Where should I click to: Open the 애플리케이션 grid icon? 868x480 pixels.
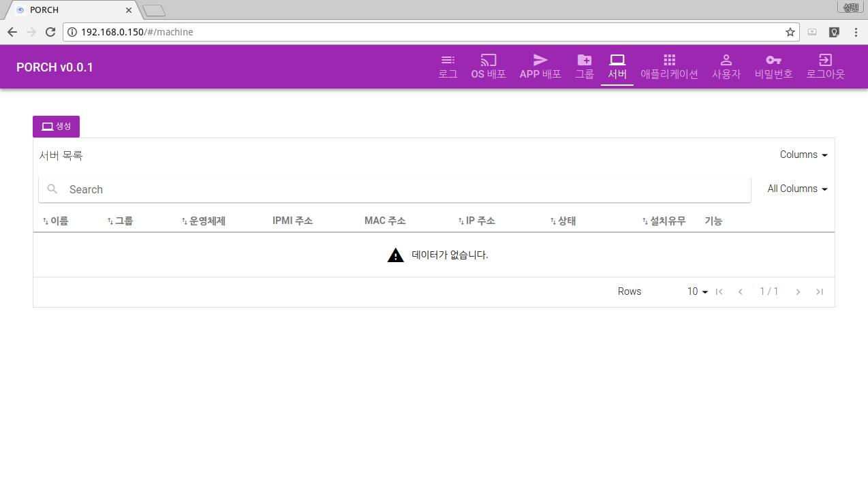click(x=669, y=60)
